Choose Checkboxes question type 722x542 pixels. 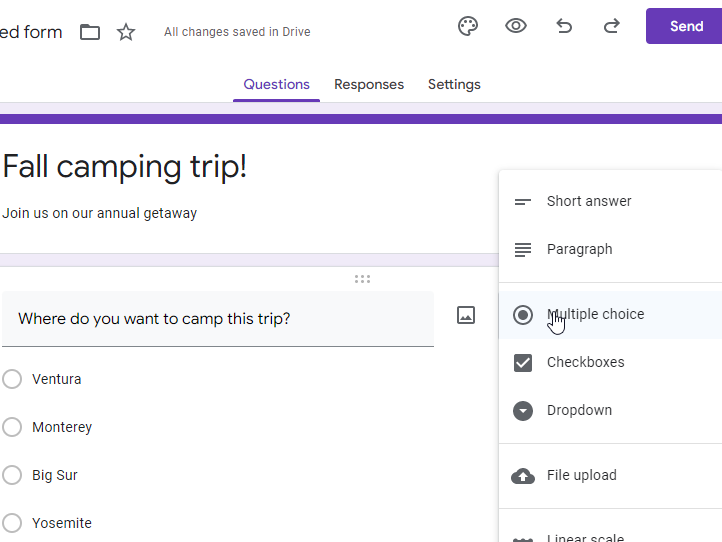point(585,362)
